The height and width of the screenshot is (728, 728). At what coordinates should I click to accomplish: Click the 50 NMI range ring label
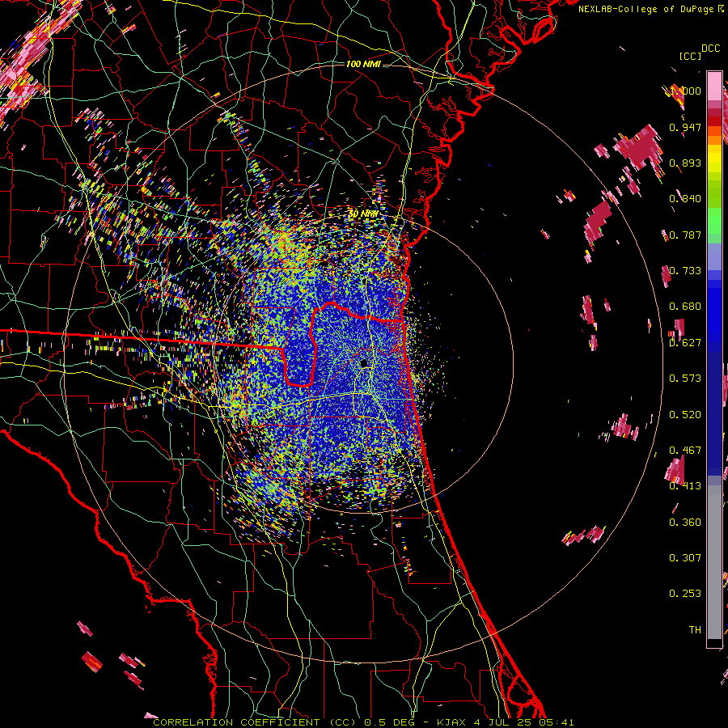point(363,214)
